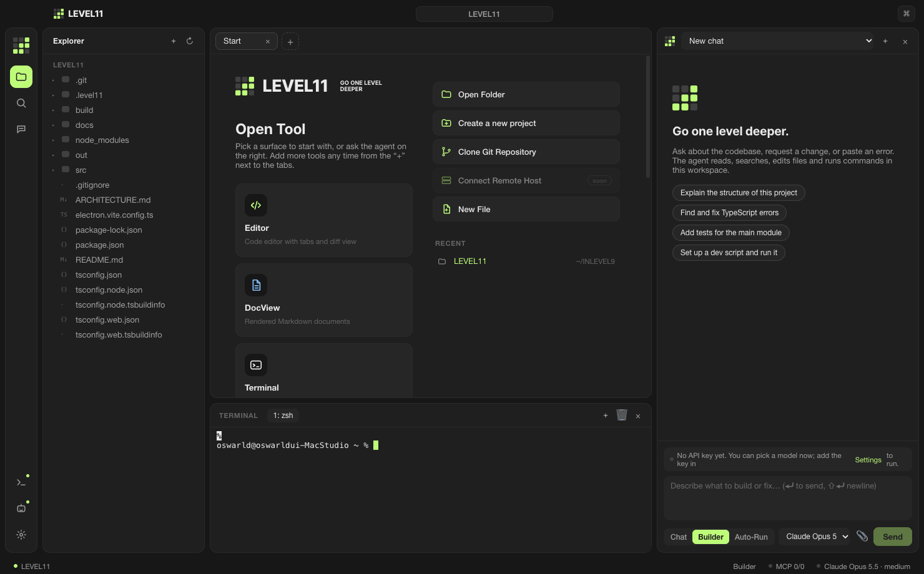Open the Claude Opus 5 model dropdown
The width and height of the screenshot is (924, 574).
814,537
